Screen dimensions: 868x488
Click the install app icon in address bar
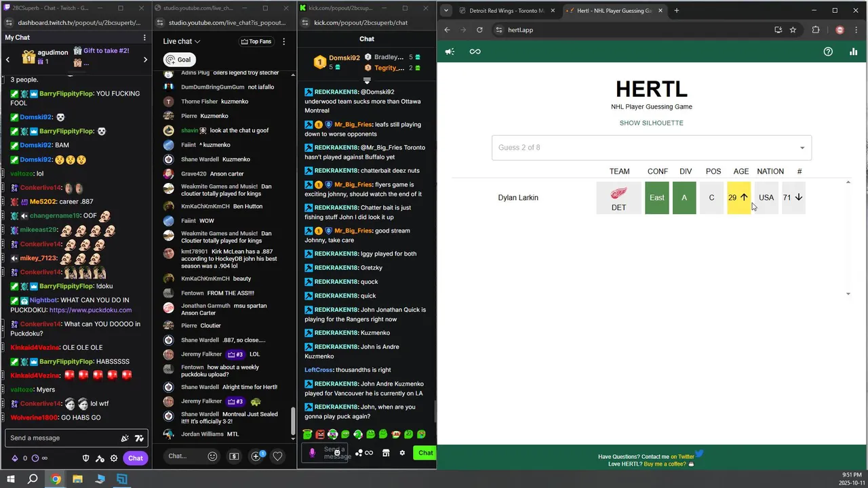click(x=778, y=30)
